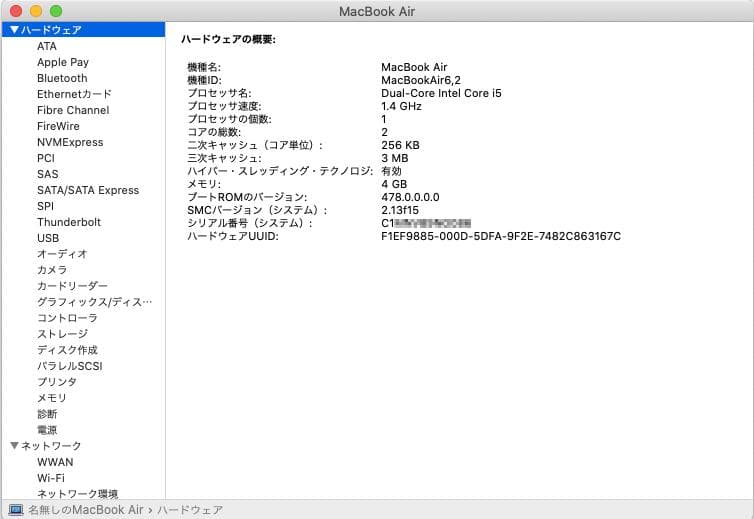Select カメラ in the sidebar

[x=52, y=270]
